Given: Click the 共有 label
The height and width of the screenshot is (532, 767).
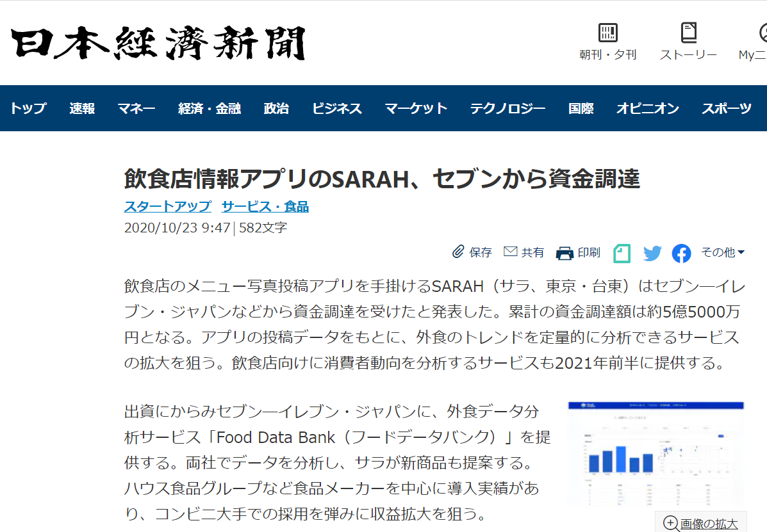Looking at the screenshot, I should pos(532,252).
